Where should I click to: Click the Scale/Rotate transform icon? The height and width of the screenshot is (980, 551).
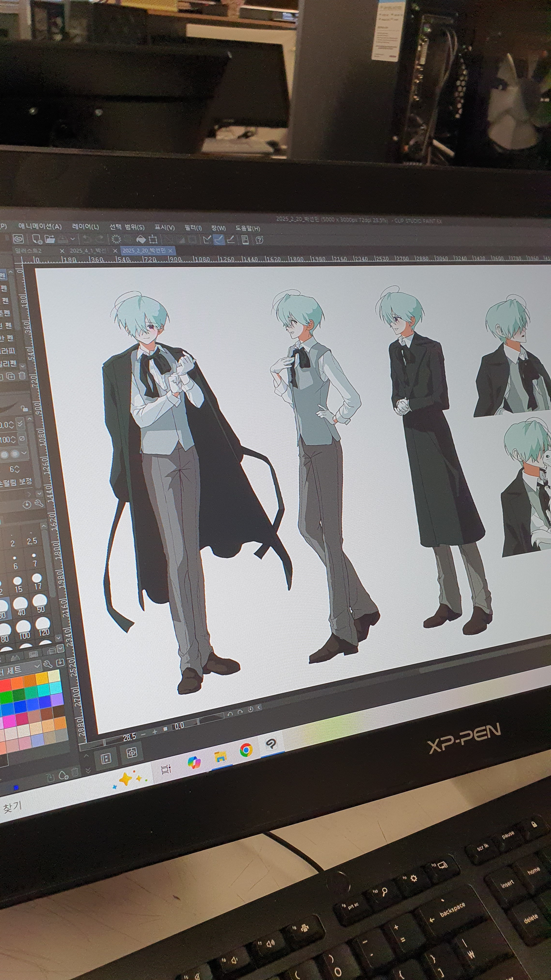point(153,239)
